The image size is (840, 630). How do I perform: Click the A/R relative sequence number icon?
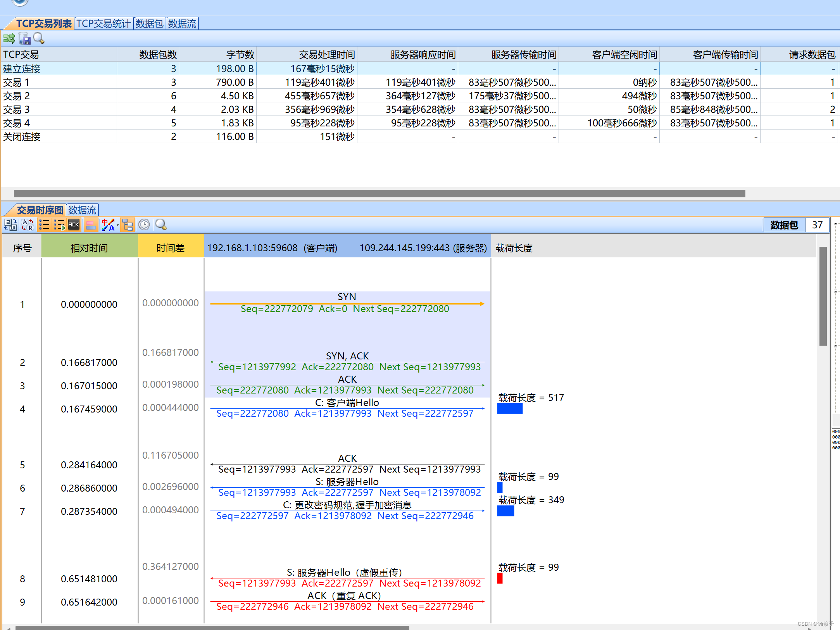(28, 225)
